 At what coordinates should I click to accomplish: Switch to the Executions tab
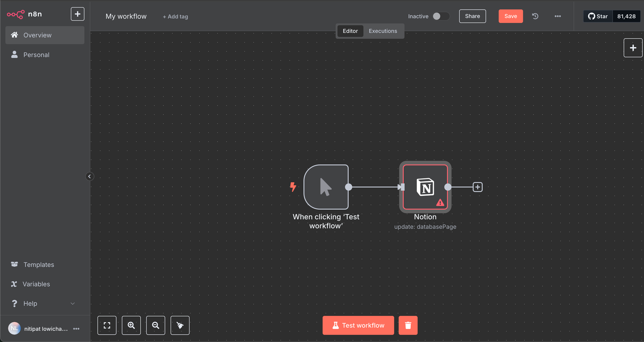tap(383, 31)
